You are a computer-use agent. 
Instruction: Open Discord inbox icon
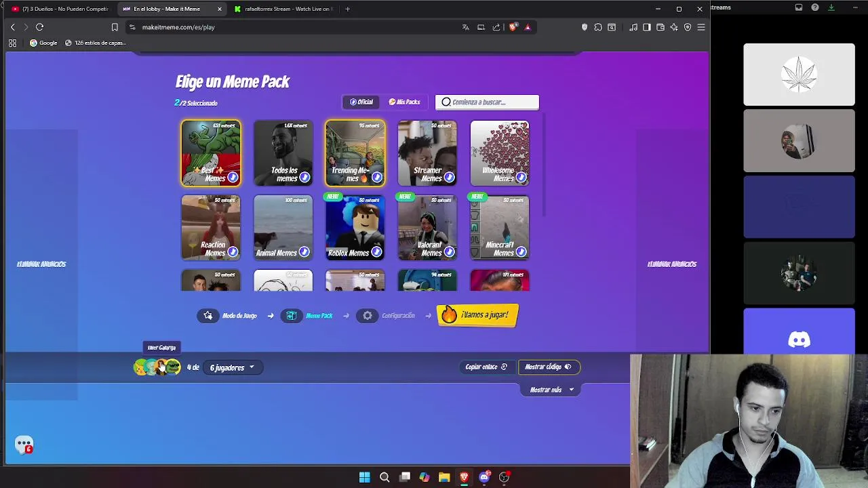(799, 7)
